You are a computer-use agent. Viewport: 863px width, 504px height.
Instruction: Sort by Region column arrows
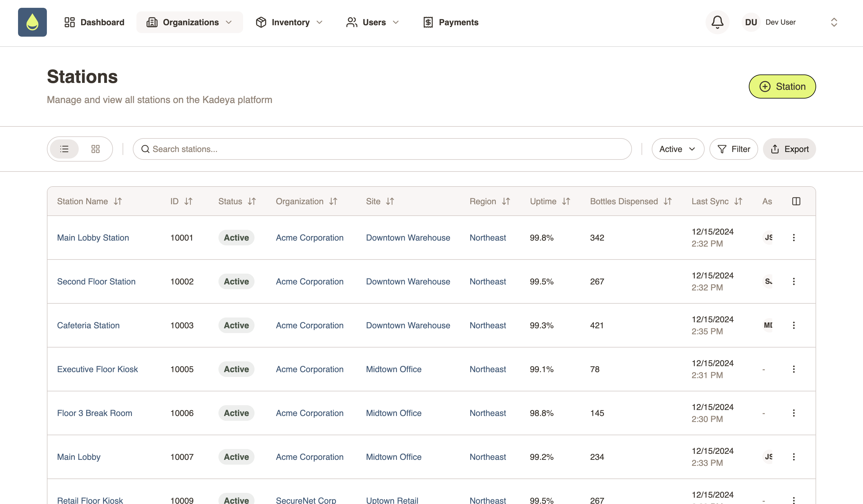tap(506, 201)
